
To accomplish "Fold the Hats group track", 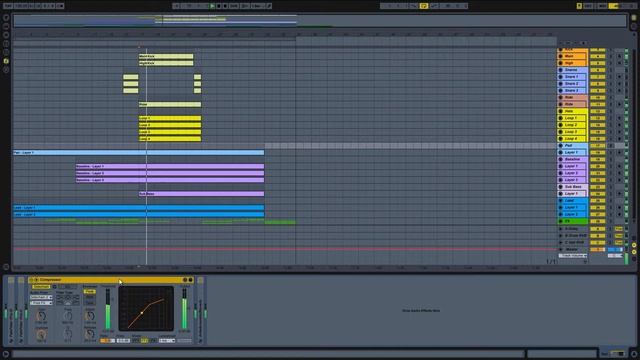I will tap(560, 111).
